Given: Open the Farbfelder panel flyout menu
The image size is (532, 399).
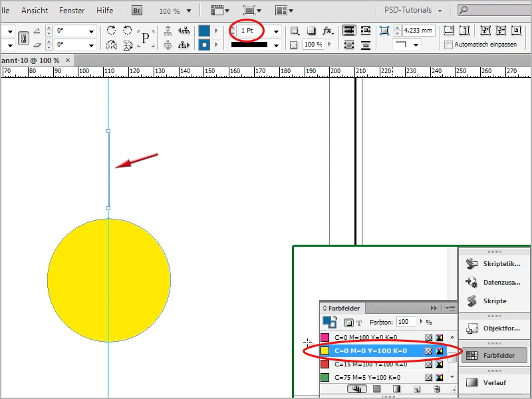Looking at the screenshot, I should pos(450,308).
